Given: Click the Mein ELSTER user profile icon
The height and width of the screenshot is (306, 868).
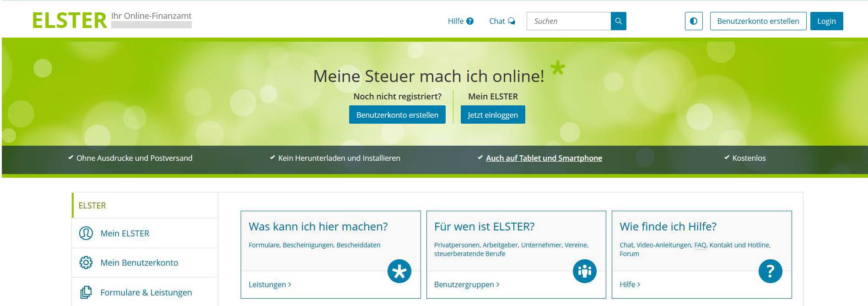Looking at the screenshot, I should (86, 233).
